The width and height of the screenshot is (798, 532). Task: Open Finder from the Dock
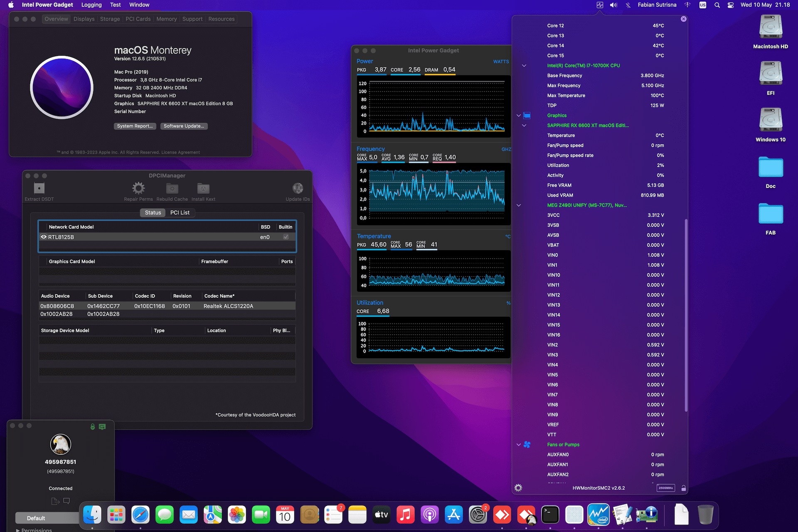pyautogui.click(x=92, y=515)
